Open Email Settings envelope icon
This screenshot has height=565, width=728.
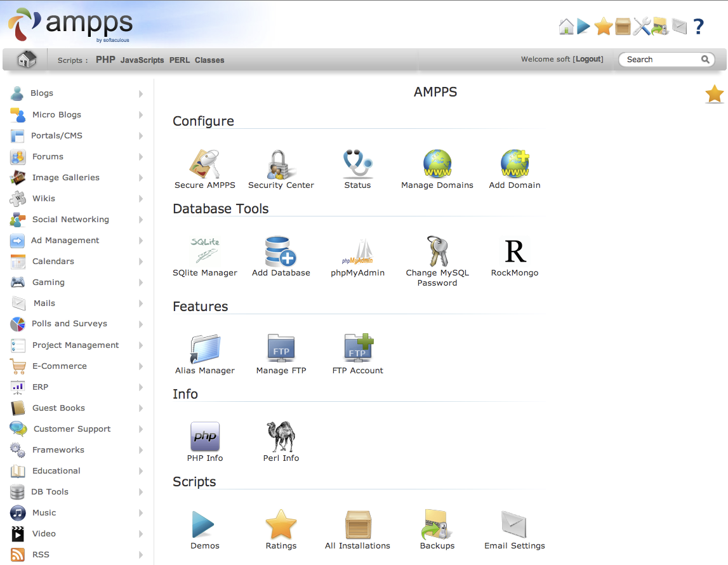point(514,524)
